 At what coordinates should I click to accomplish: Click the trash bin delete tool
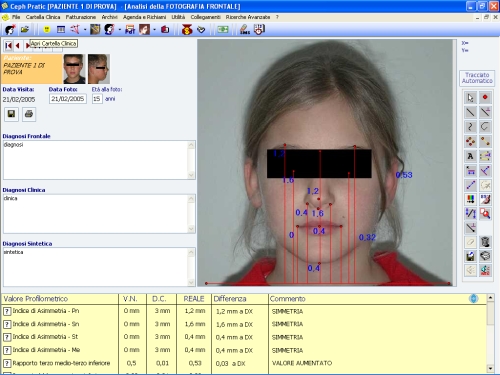[x=485, y=242]
